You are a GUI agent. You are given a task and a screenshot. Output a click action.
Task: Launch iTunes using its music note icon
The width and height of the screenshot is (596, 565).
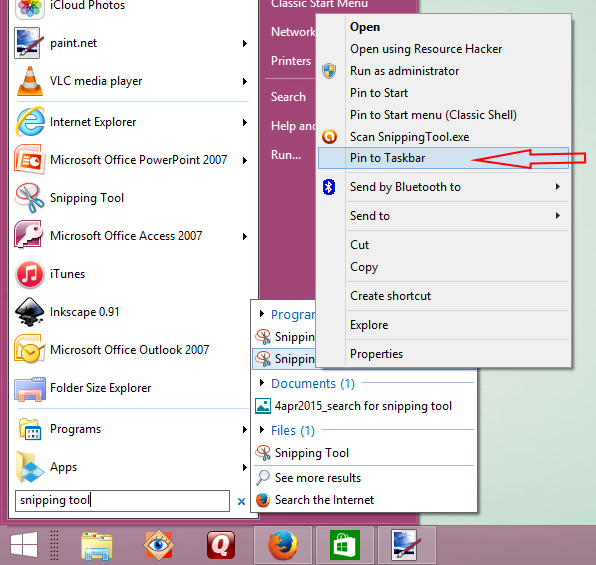click(29, 274)
